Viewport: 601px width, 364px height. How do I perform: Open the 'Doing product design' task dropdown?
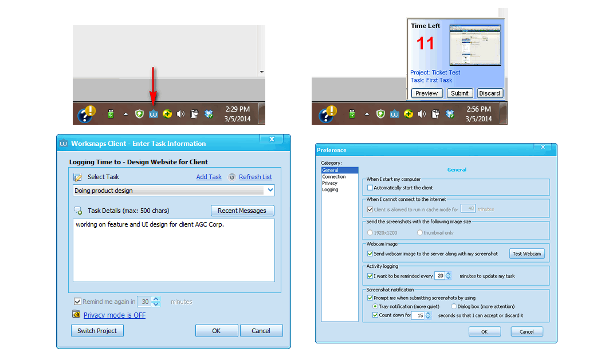coord(270,191)
